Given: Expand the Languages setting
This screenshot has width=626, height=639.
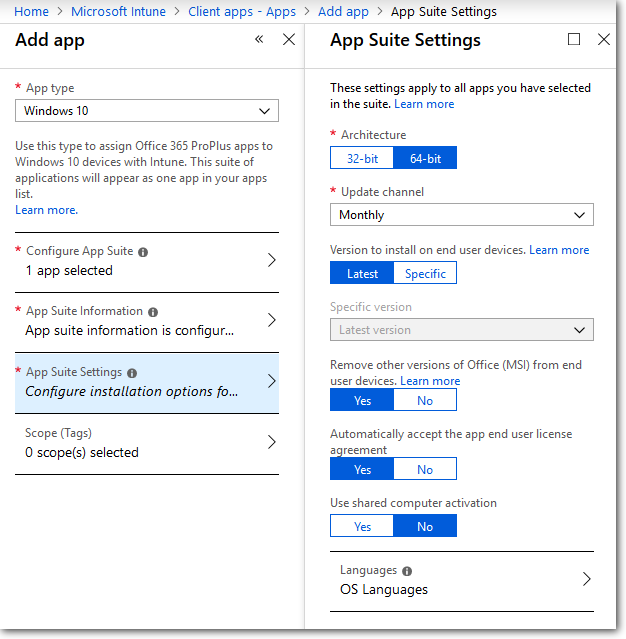Looking at the screenshot, I should pos(586,579).
